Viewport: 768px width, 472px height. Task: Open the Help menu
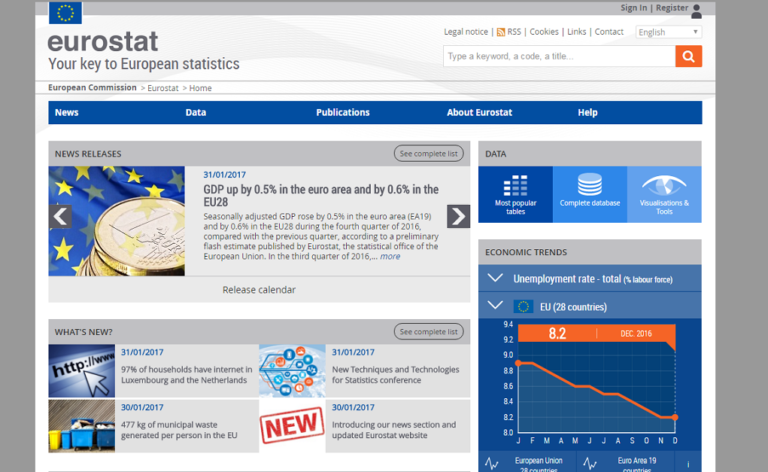point(587,113)
